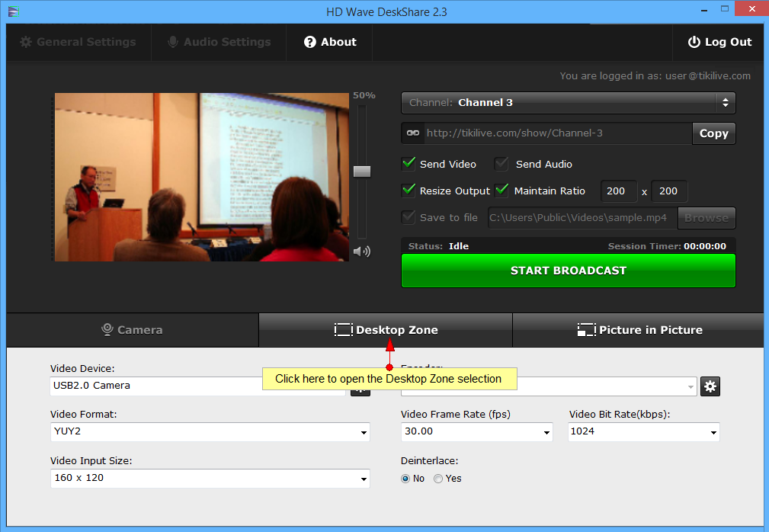Click the Deinterlace label

coord(430,461)
